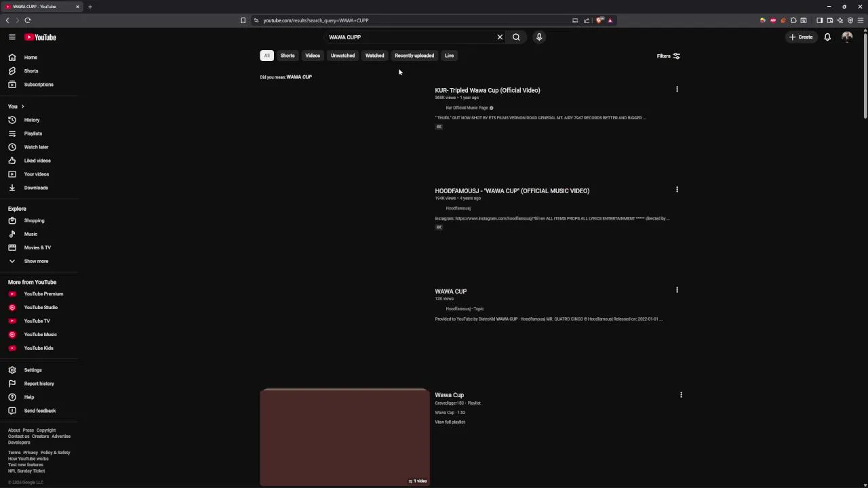Click View full playlist
Screen dimensions: 868x488
pos(450,422)
